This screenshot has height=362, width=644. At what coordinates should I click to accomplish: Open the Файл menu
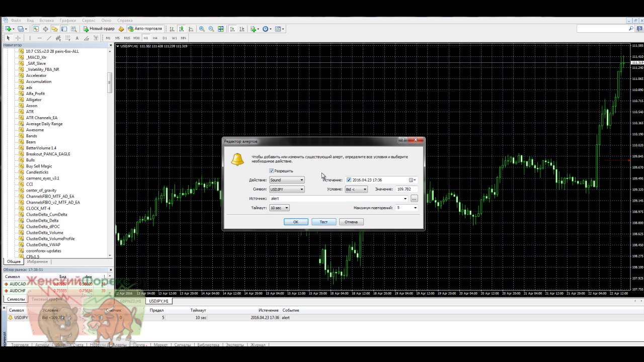pyautogui.click(x=16, y=21)
